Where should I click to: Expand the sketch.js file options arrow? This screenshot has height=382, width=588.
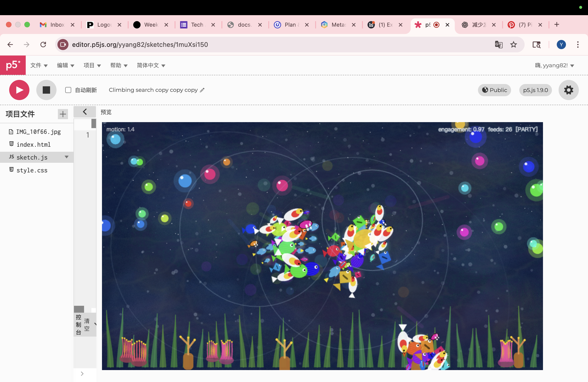click(66, 157)
